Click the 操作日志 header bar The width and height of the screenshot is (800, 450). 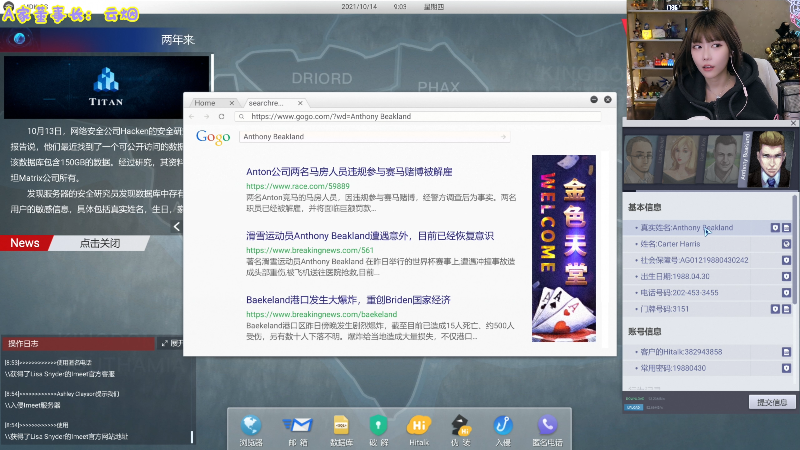coord(78,343)
